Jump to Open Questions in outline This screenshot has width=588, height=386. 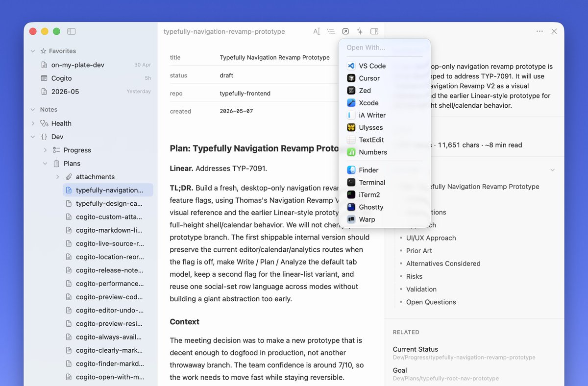(x=431, y=302)
